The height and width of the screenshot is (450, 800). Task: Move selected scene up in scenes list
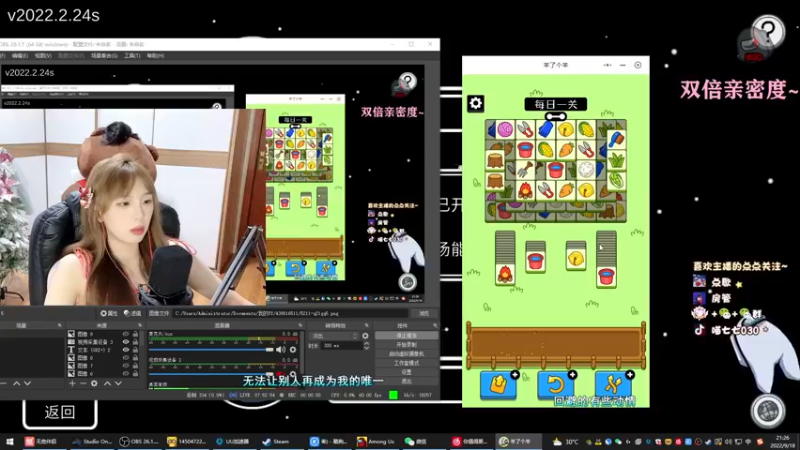click(x=16, y=383)
